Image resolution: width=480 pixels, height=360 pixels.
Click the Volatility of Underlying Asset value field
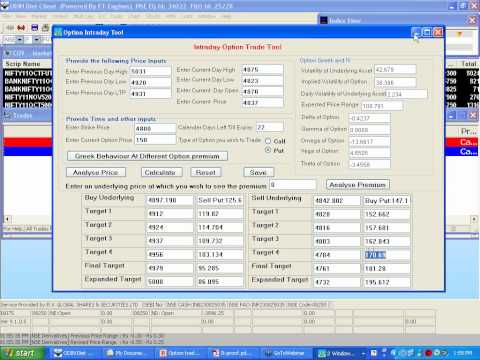395,70
